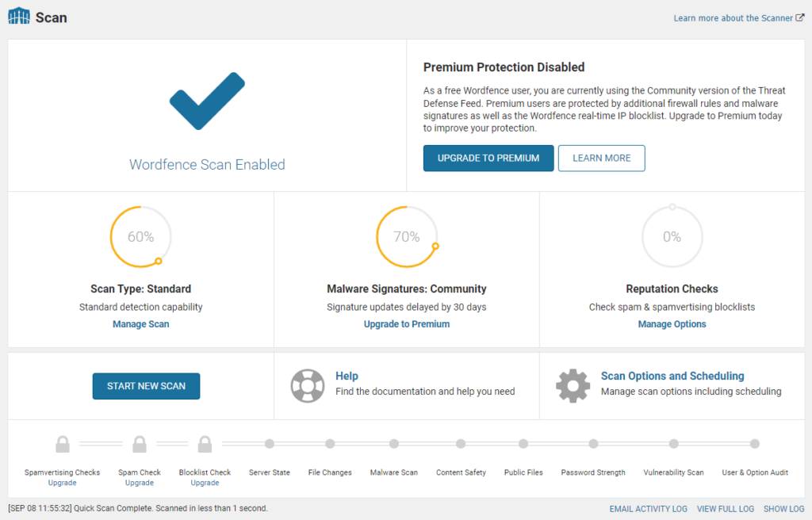Click Upgrade under Spamvertising Checks

pos(62,483)
